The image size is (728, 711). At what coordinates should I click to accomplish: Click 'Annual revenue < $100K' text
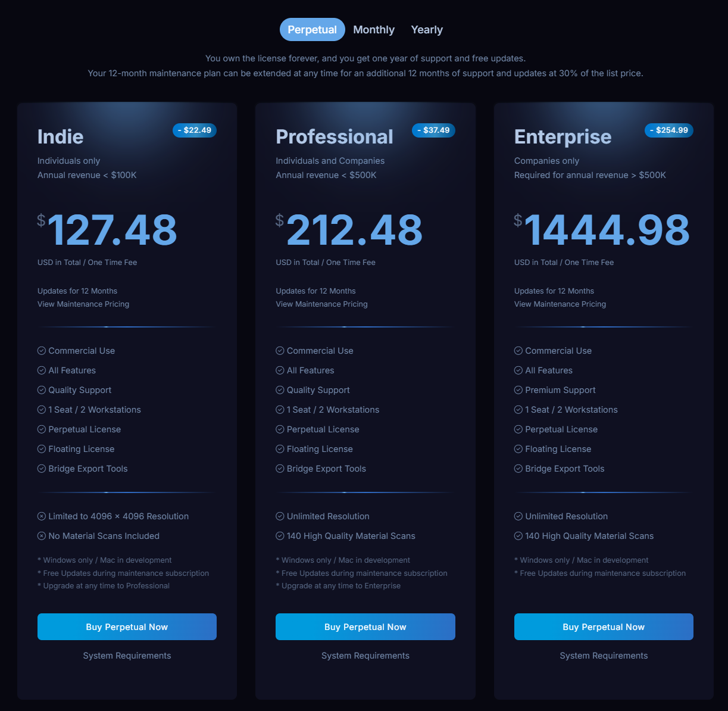click(87, 175)
